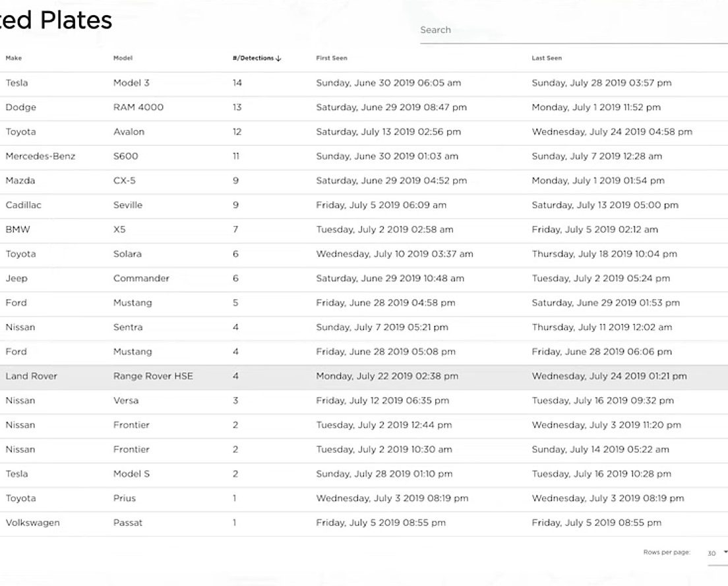Click last seen Monday, July 1 2019 11:52 pm
This screenshot has height=586, width=728.
596,108
